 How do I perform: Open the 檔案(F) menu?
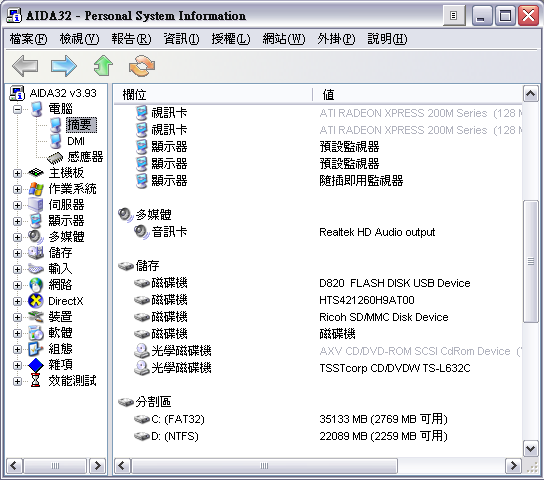[28, 39]
